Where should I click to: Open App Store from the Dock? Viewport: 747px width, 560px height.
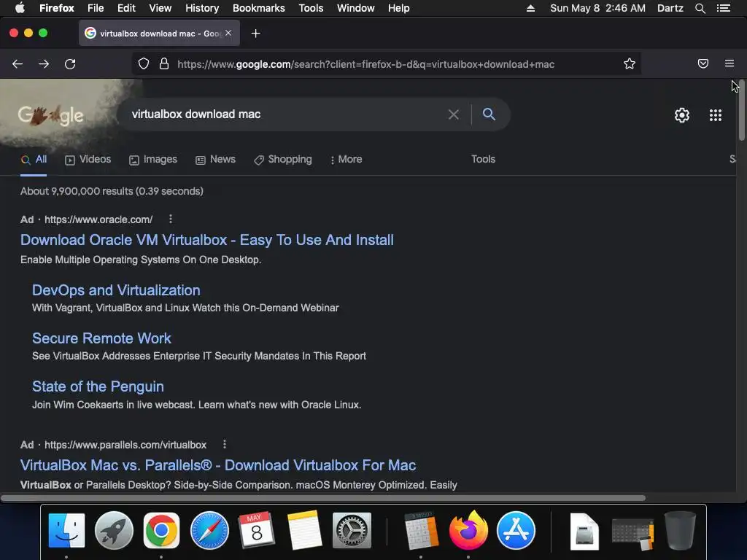516,531
